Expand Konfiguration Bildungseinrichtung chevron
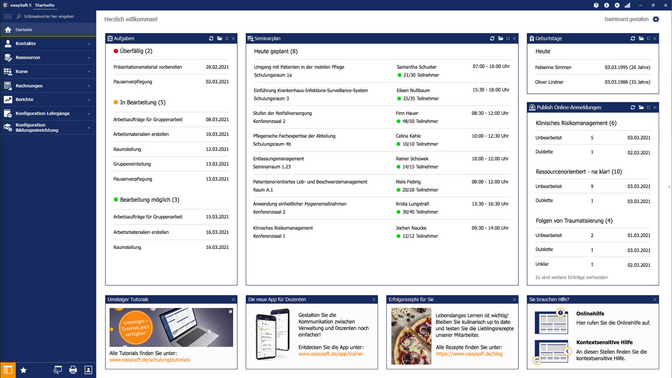Image resolution: width=672 pixels, height=378 pixels. point(89,128)
